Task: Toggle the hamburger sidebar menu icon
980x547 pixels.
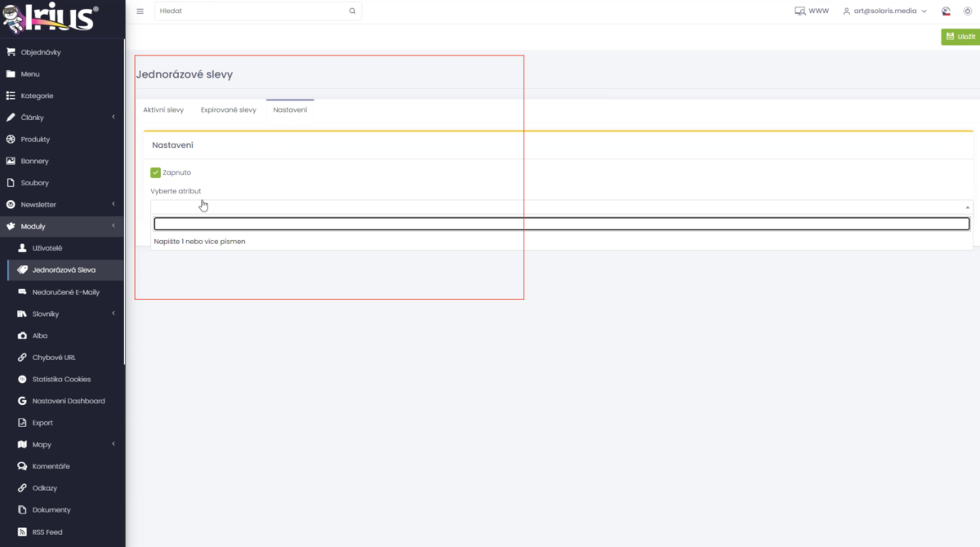Action: click(x=140, y=11)
